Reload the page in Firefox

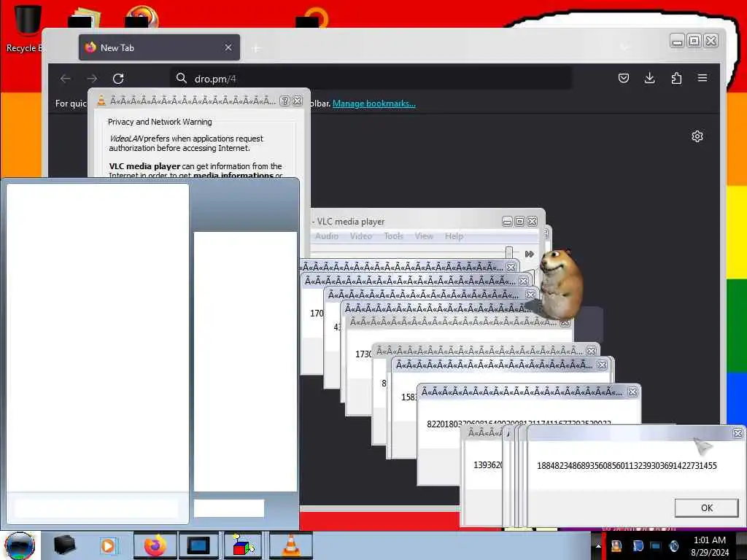(118, 79)
